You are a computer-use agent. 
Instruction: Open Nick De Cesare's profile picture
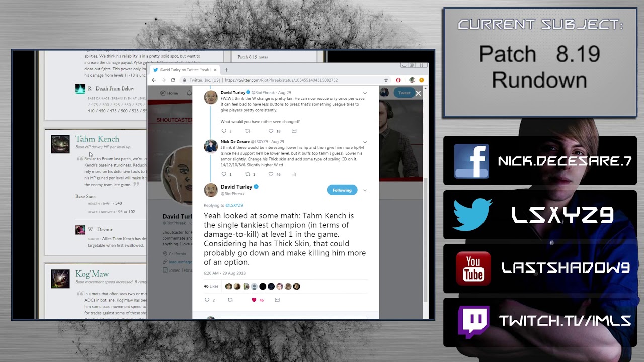point(211,146)
